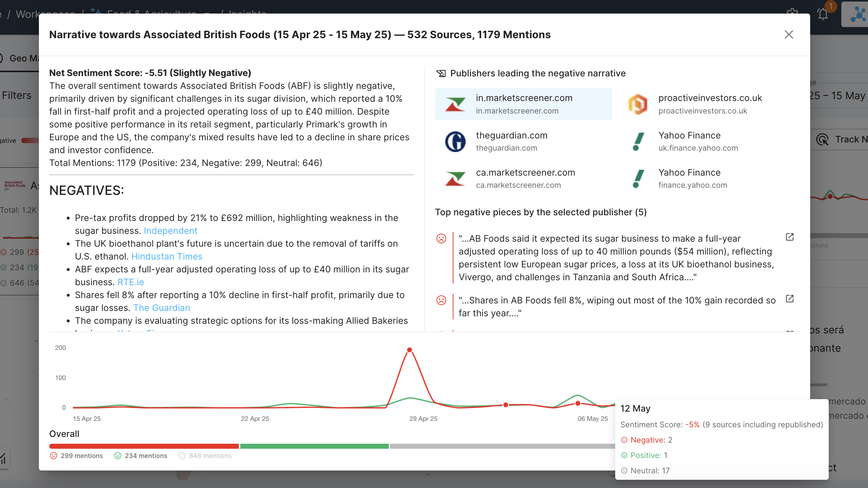
Task: Click the red negative segment of Overall bar
Action: click(x=144, y=446)
